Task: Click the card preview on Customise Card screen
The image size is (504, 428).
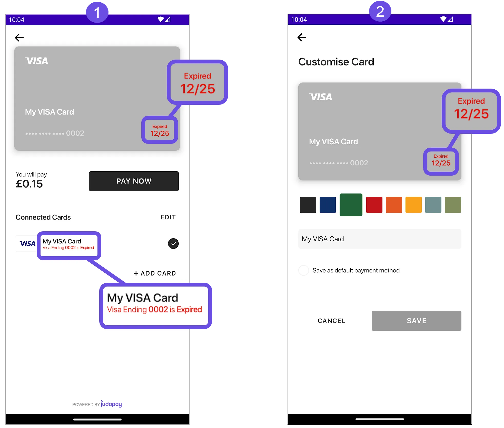Action: coord(380,131)
